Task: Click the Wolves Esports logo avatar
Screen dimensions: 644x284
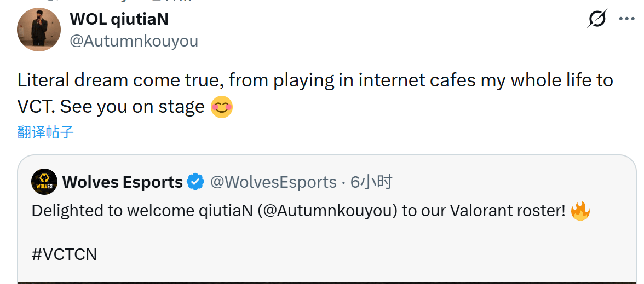Action: pyautogui.click(x=44, y=182)
